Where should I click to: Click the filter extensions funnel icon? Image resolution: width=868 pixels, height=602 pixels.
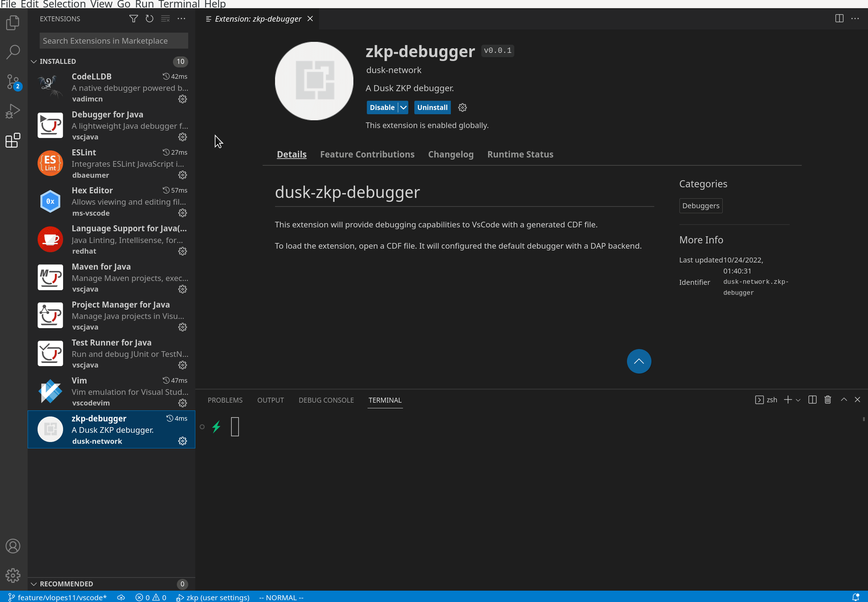[x=133, y=18]
